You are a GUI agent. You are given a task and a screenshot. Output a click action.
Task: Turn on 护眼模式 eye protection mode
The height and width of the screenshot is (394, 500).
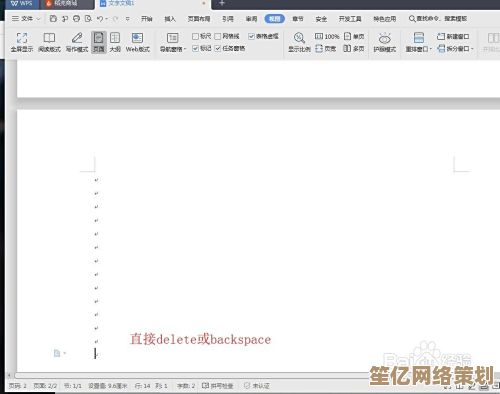384,42
